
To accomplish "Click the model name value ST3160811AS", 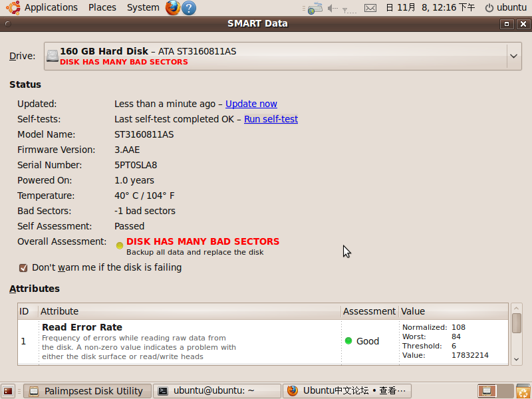I will 144,135.
